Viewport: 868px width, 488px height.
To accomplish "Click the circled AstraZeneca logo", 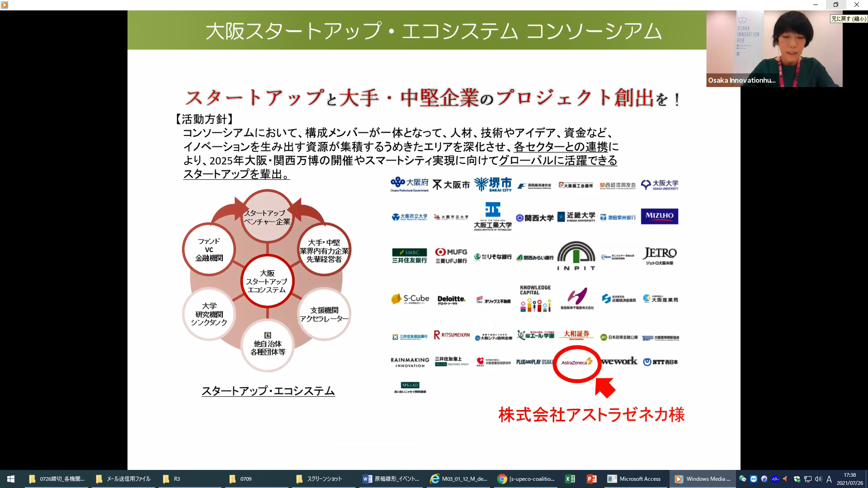I will click(577, 362).
